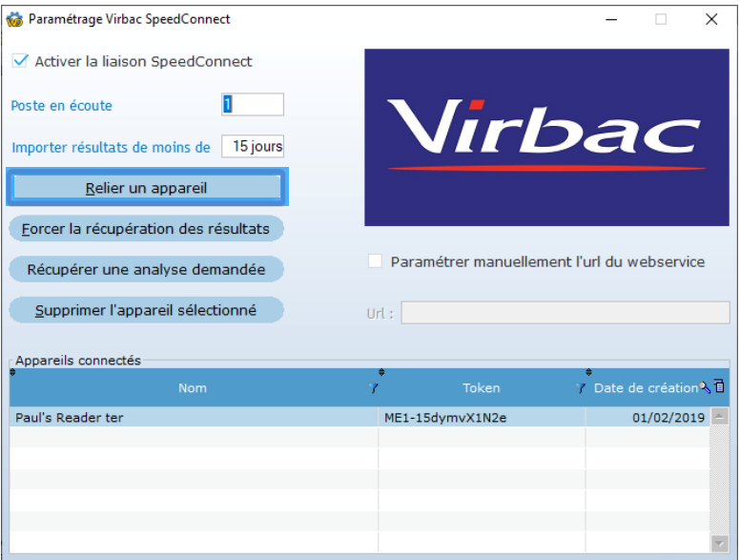Click Forcer la récupération des résultats
Viewport: 740px width, 560px height.
point(146,229)
